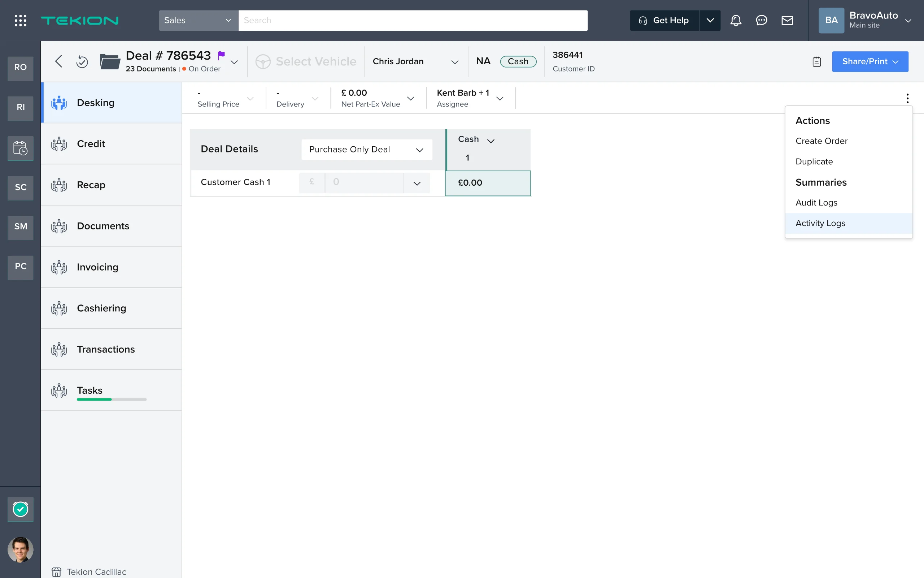Viewport: 924px width, 578px height.
Task: Click the On Order status text
Action: pyautogui.click(x=204, y=69)
